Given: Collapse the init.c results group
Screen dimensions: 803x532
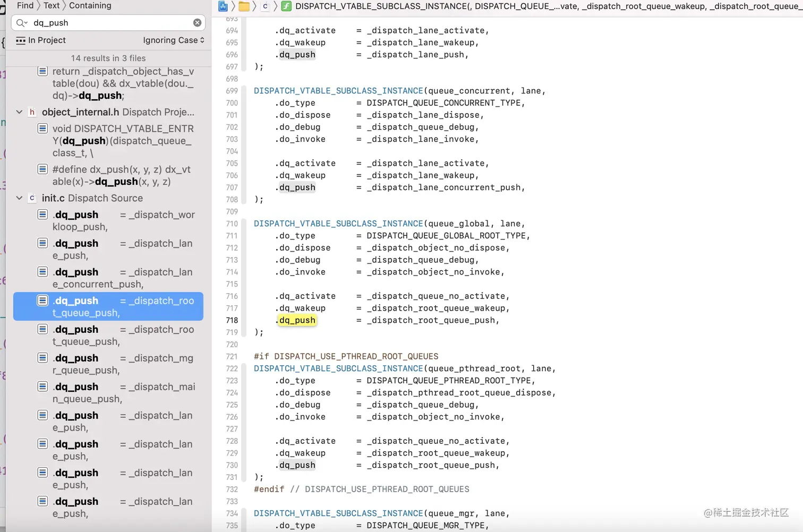Looking at the screenshot, I should pyautogui.click(x=19, y=198).
